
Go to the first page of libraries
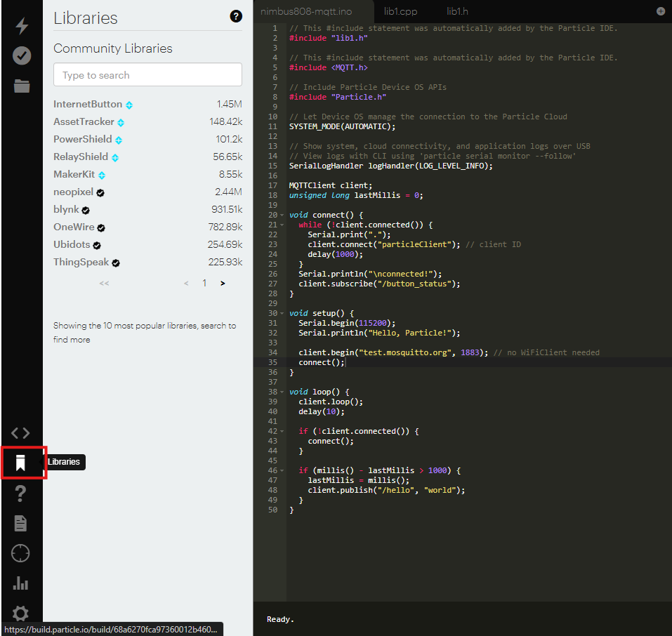point(104,284)
